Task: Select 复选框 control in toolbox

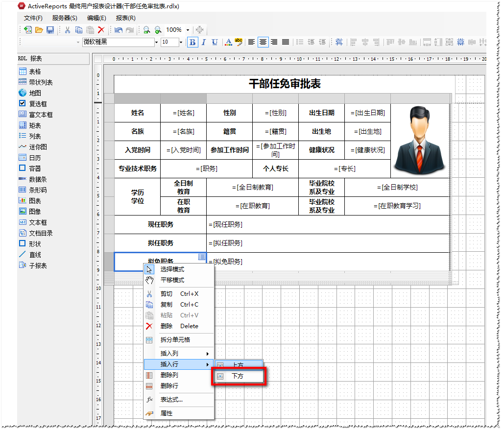Action: 33,104
